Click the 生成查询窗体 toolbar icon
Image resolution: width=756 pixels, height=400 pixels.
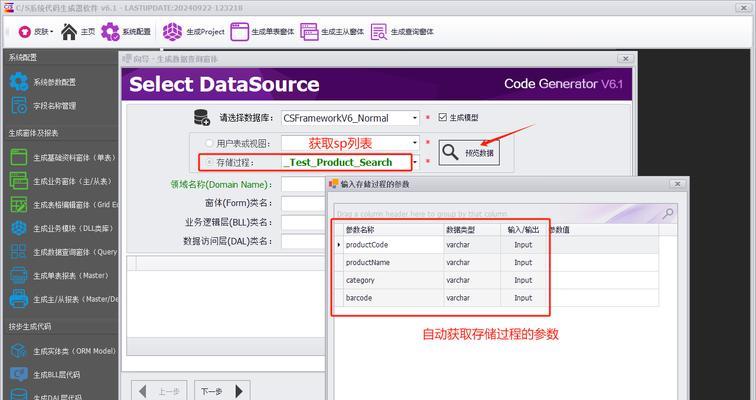pos(379,32)
